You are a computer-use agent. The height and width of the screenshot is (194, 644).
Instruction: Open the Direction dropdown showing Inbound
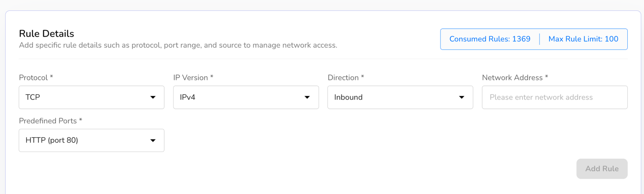[x=393, y=97]
